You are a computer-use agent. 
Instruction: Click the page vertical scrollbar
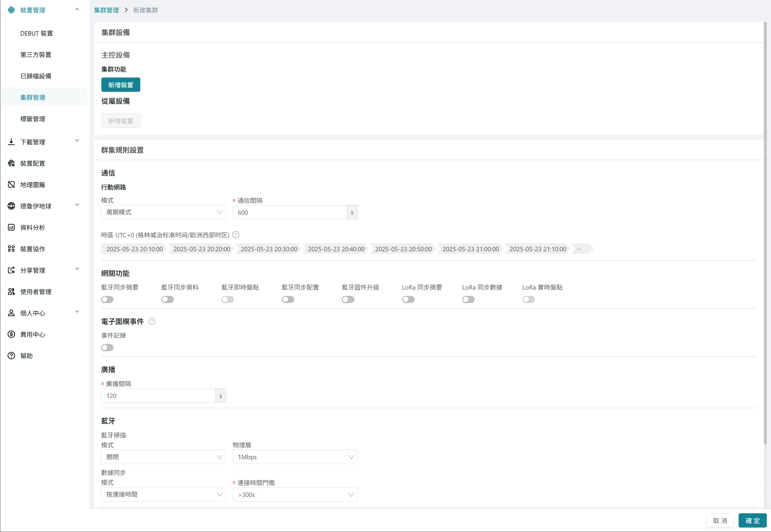coord(765,233)
